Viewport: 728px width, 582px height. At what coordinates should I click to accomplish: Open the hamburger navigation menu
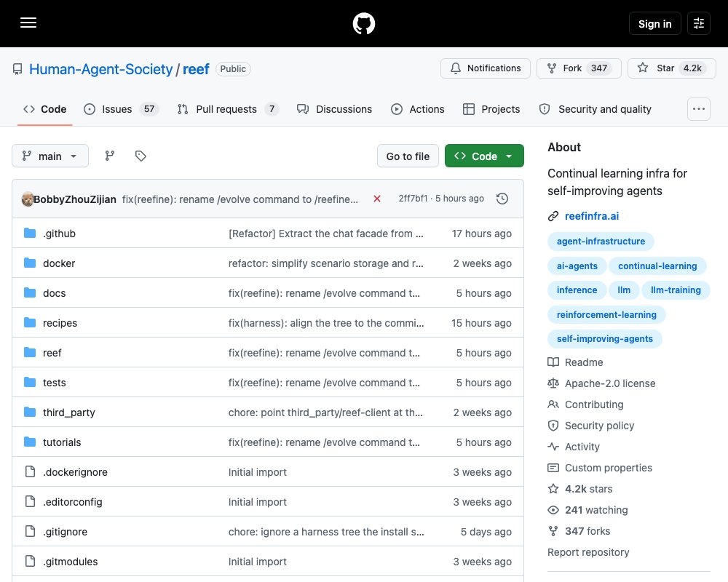pyautogui.click(x=28, y=23)
